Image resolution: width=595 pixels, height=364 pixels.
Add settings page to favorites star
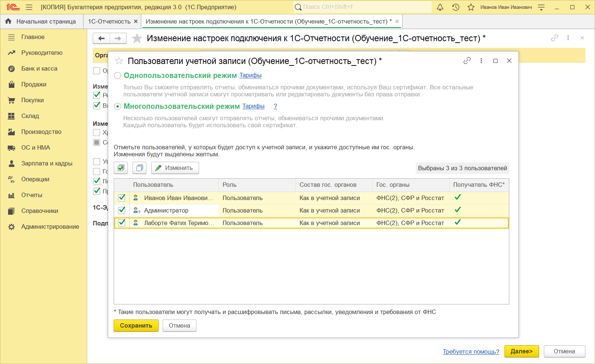137,38
